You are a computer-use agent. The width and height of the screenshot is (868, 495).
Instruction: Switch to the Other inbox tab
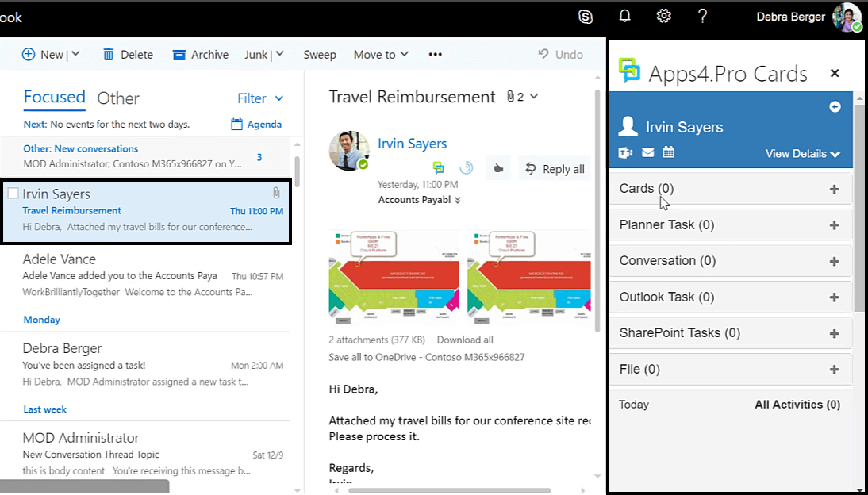coord(118,98)
